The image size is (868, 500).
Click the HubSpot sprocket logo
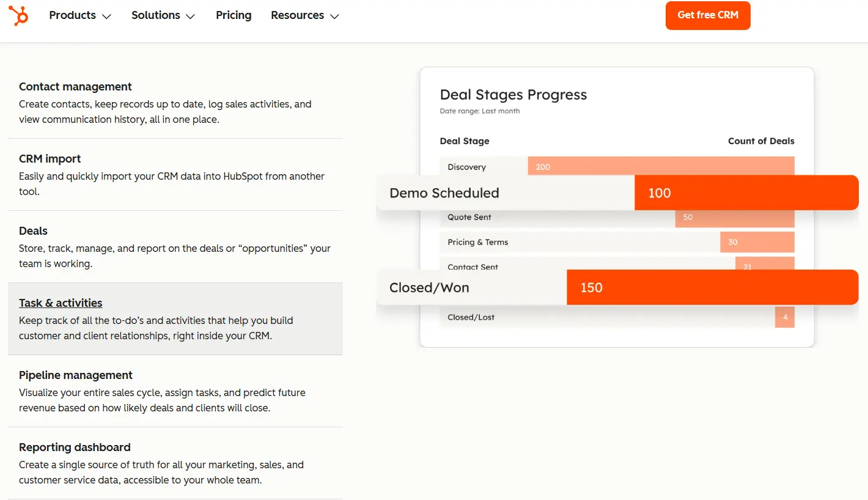click(x=19, y=15)
